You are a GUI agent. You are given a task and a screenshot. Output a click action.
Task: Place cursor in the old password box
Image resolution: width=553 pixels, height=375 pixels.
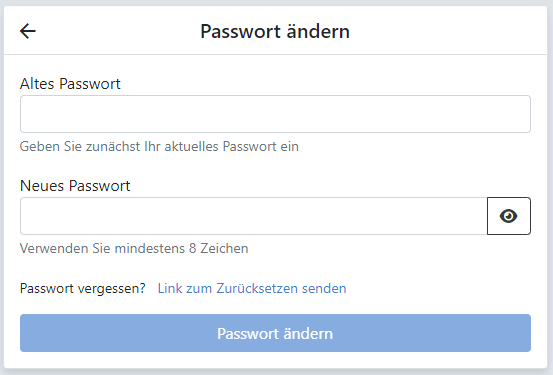click(x=275, y=114)
